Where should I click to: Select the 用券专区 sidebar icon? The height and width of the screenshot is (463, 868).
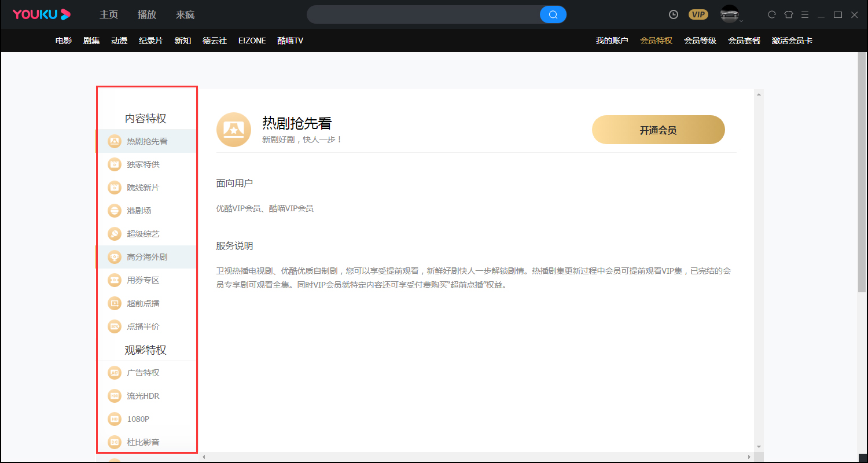tap(114, 280)
